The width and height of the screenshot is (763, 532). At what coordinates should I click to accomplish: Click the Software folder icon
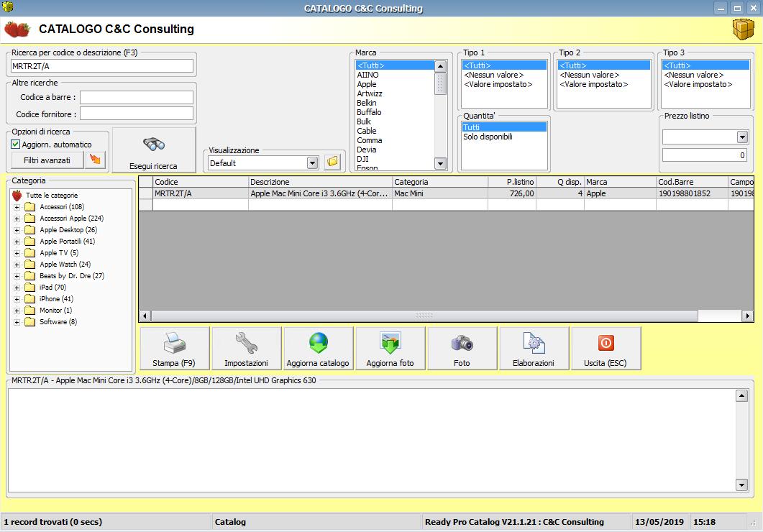coord(30,322)
